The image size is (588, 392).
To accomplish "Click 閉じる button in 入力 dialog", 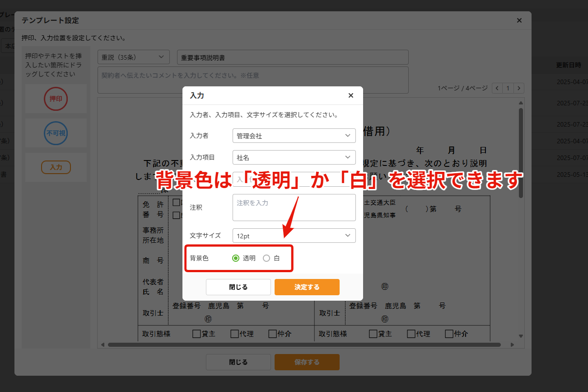I will 238,287.
